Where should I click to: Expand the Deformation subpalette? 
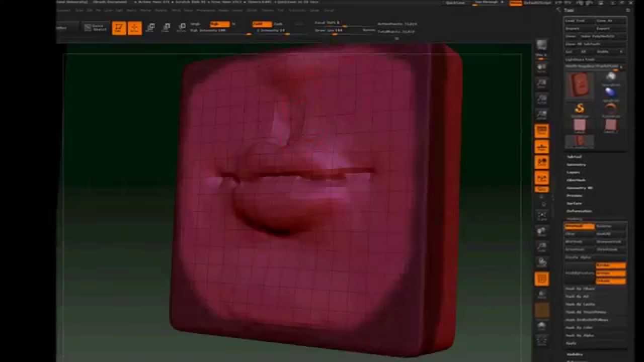pos(579,211)
